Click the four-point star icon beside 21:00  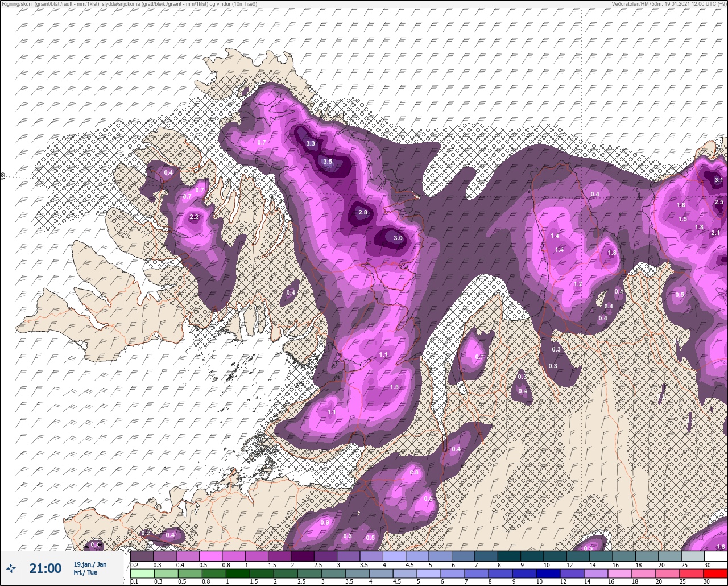(11, 568)
